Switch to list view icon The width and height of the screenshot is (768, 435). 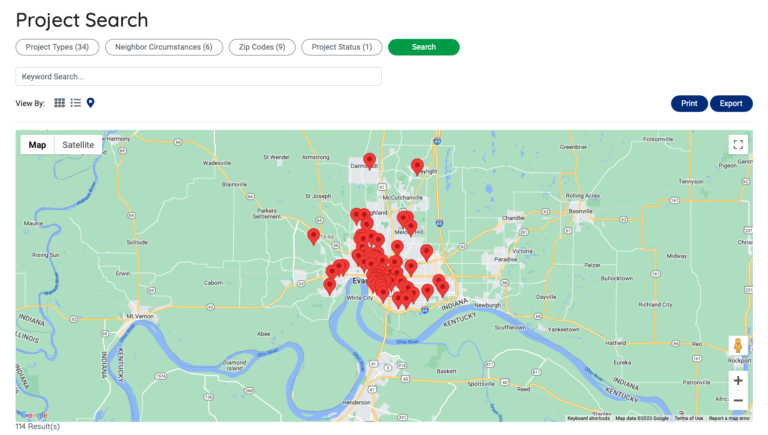pos(75,103)
